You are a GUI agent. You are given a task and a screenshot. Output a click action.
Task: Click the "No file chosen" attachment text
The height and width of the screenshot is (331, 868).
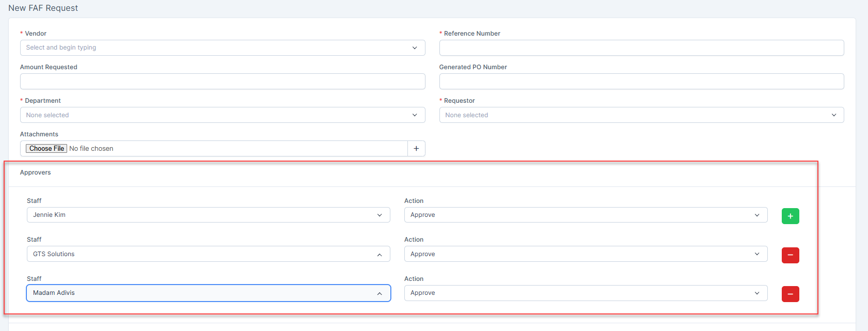[x=91, y=149]
